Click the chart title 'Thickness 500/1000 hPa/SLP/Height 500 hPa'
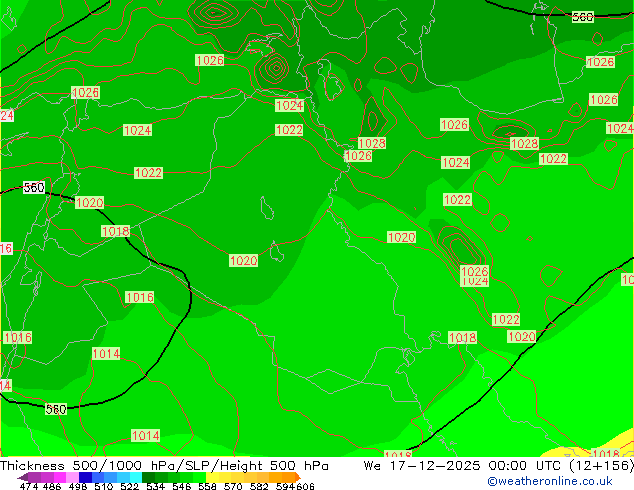The image size is (634, 490). click(x=164, y=466)
